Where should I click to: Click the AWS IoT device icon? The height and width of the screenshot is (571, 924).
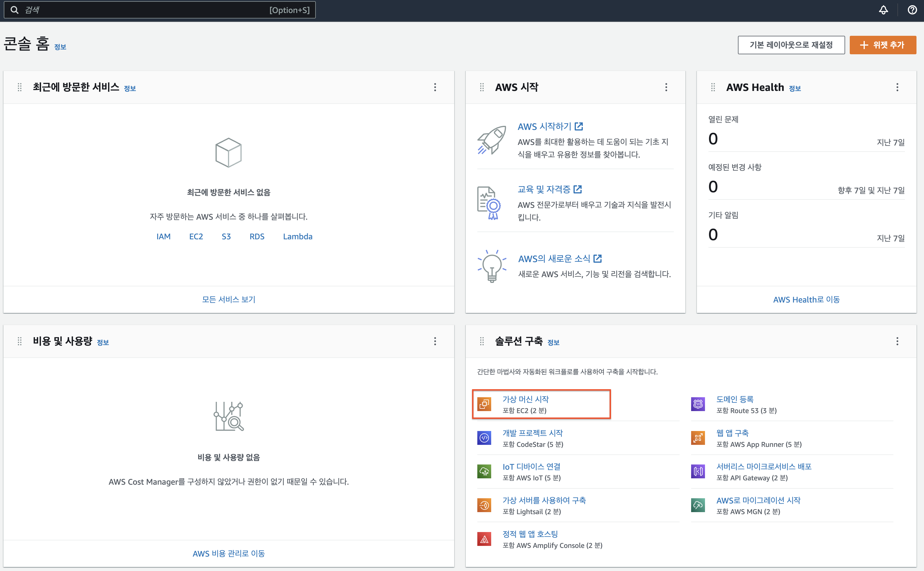[484, 472]
